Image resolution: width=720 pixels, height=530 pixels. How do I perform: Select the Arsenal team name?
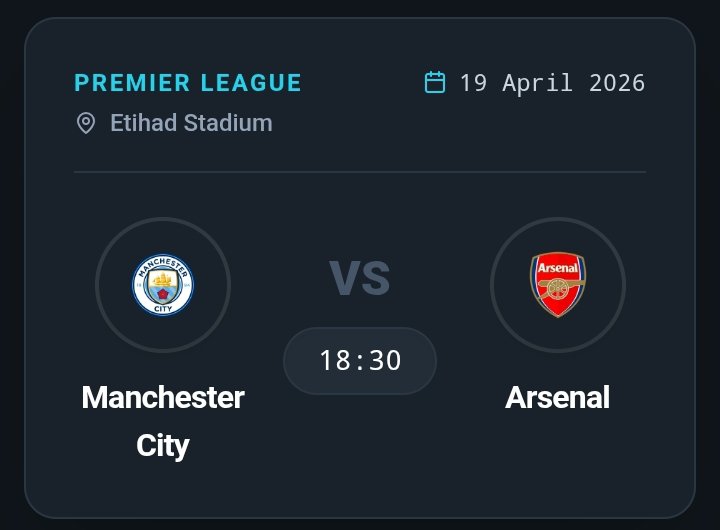(x=558, y=397)
